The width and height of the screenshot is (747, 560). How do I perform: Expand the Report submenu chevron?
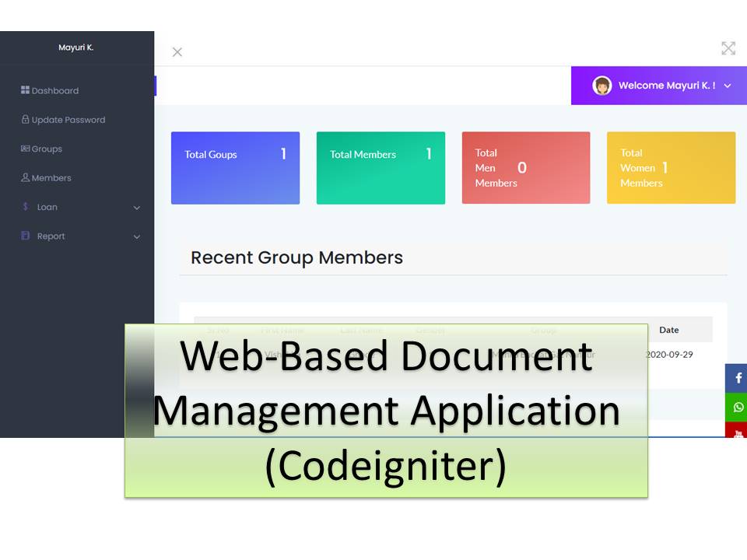[137, 236]
